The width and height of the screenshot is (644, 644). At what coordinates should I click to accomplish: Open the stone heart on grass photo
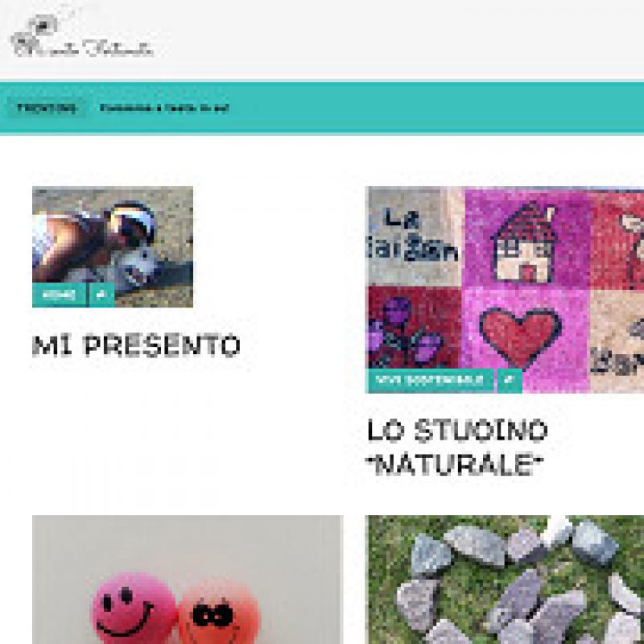coord(505,580)
